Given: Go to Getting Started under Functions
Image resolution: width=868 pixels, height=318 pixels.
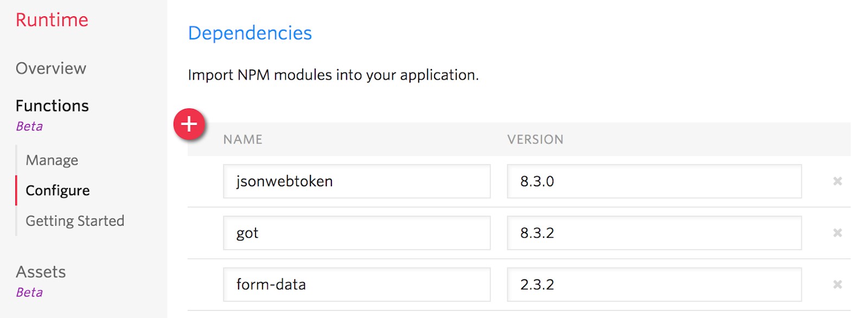Looking at the screenshot, I should pyautogui.click(x=75, y=221).
